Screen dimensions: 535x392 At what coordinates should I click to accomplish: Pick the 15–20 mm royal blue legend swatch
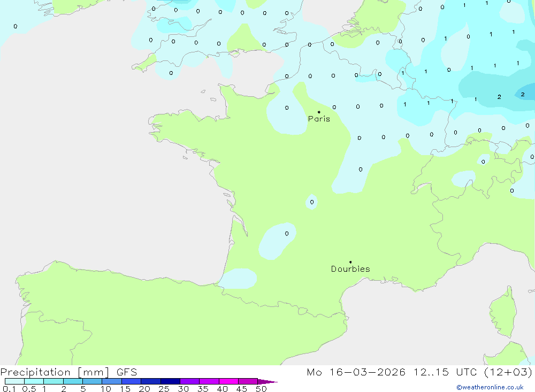[132, 381]
